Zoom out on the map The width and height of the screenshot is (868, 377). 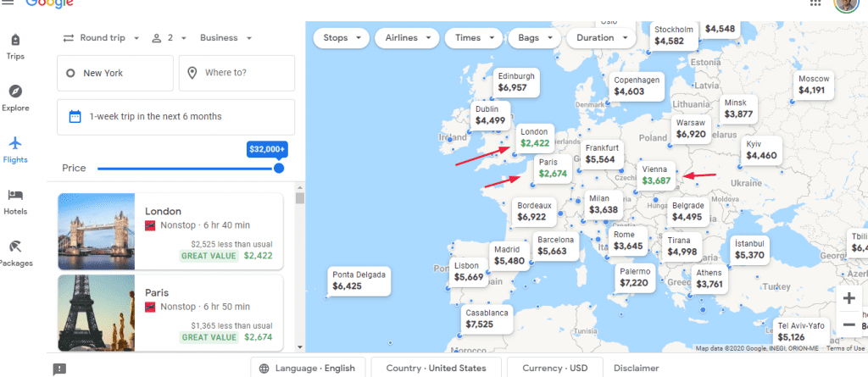pos(849,324)
